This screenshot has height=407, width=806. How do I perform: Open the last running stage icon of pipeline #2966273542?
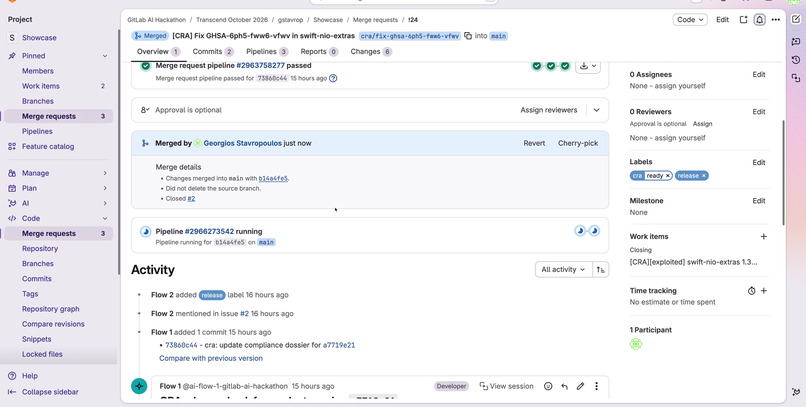pos(594,231)
